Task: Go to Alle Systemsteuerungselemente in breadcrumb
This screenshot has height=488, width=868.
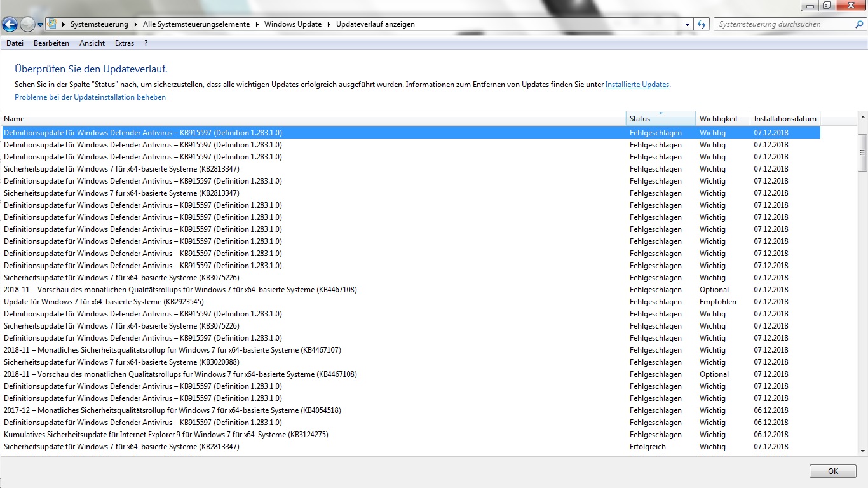Action: [x=196, y=24]
